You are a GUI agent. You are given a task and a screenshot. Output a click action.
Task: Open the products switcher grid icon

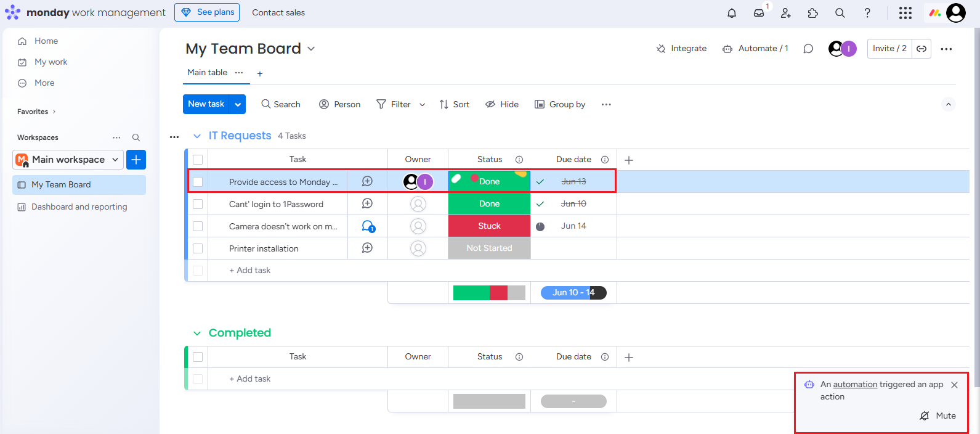tap(905, 13)
